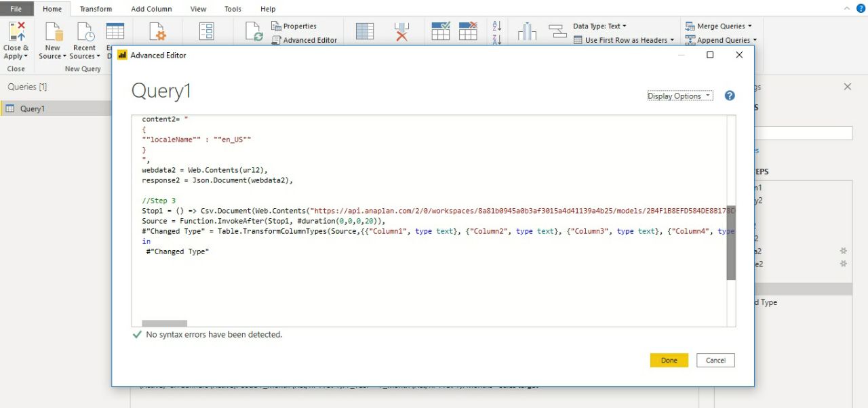This screenshot has height=408, width=868.
Task: Collapse the ribbon with the caret icon
Action: (x=846, y=8)
